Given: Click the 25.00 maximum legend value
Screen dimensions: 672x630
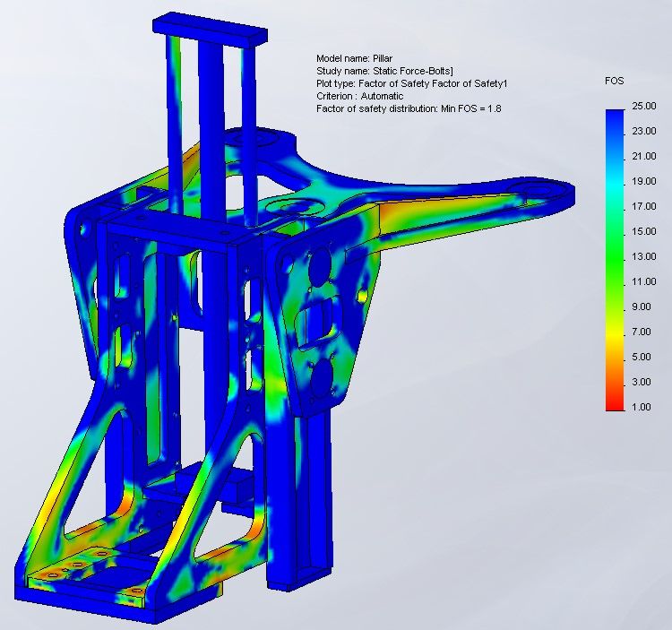Looking at the screenshot, I should tap(644, 107).
